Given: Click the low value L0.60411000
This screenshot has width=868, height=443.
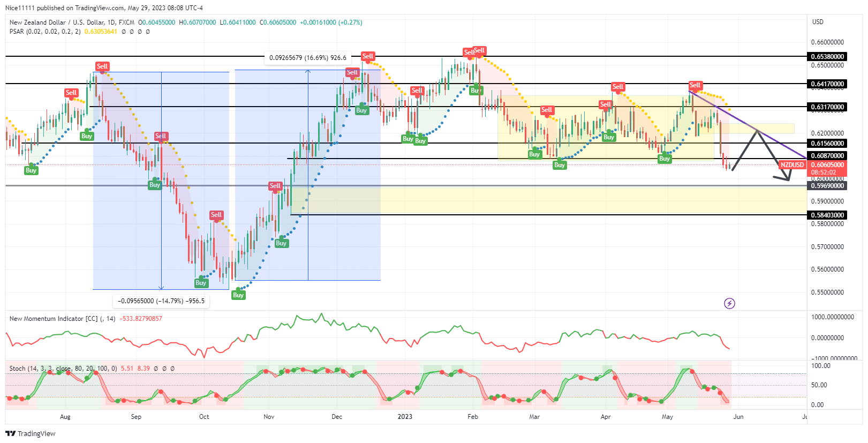Looking at the screenshot, I should pos(238,22).
